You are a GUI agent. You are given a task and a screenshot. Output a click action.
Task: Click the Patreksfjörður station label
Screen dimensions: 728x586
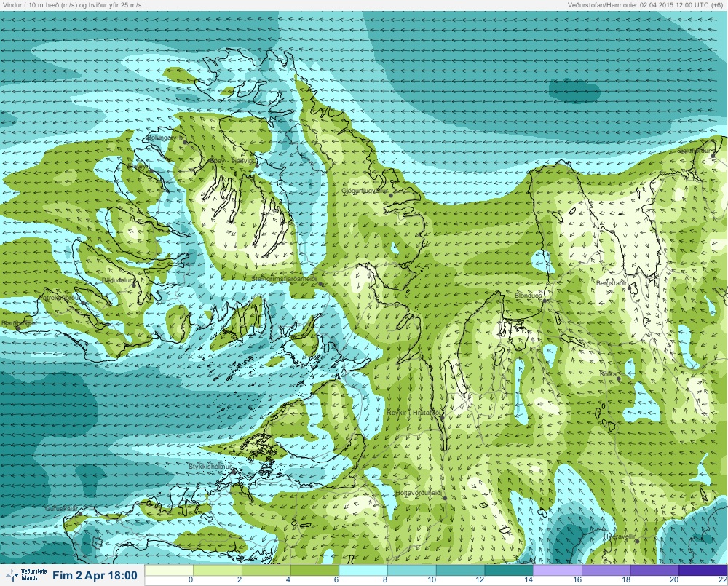pyautogui.click(x=60, y=298)
